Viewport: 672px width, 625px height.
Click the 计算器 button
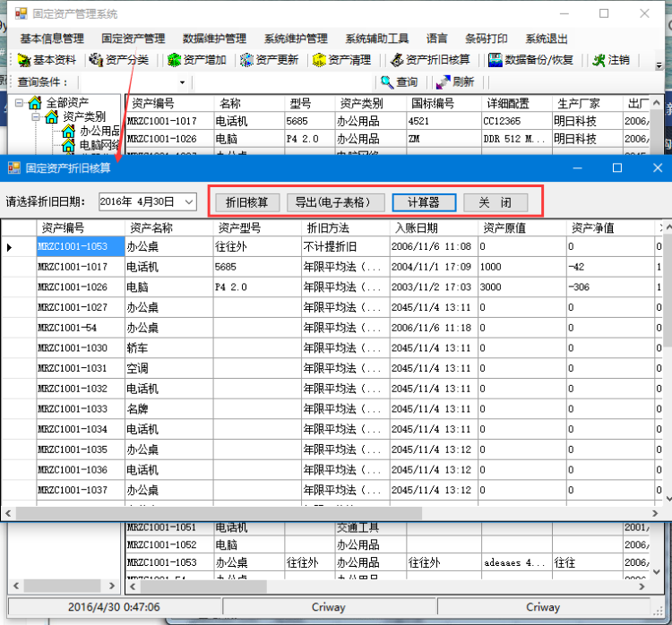[423, 202]
